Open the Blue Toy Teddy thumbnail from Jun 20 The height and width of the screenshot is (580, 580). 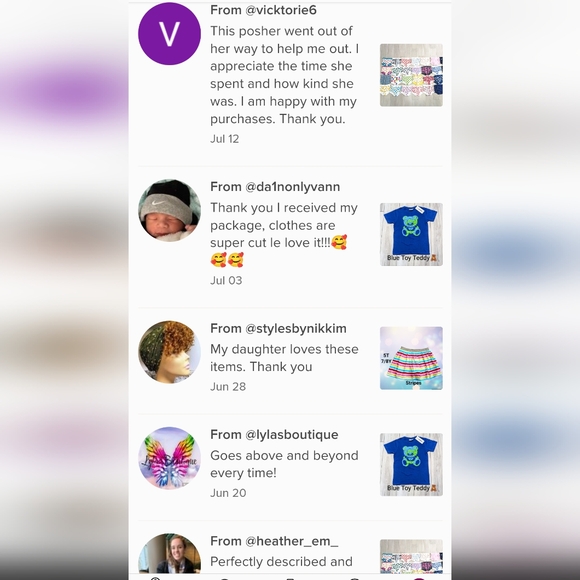(411, 465)
